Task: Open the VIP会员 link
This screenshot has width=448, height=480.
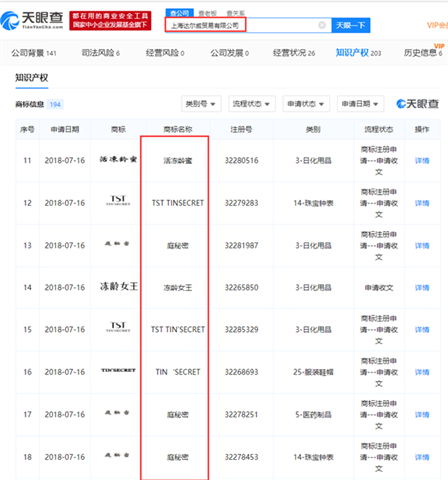Action: tap(437, 25)
